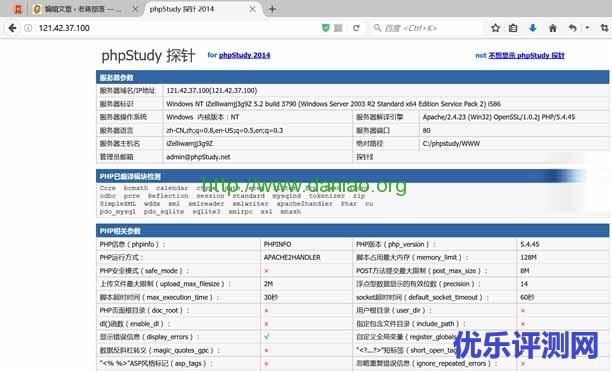Click the zh-CN server language value
This screenshot has width=612, height=372.
coord(224,130)
